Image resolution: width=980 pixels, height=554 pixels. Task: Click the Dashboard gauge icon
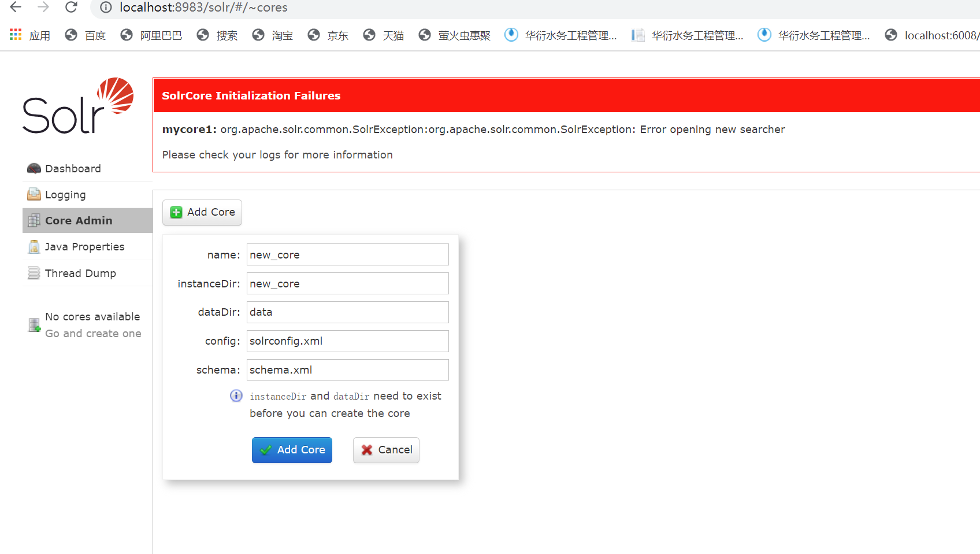34,168
